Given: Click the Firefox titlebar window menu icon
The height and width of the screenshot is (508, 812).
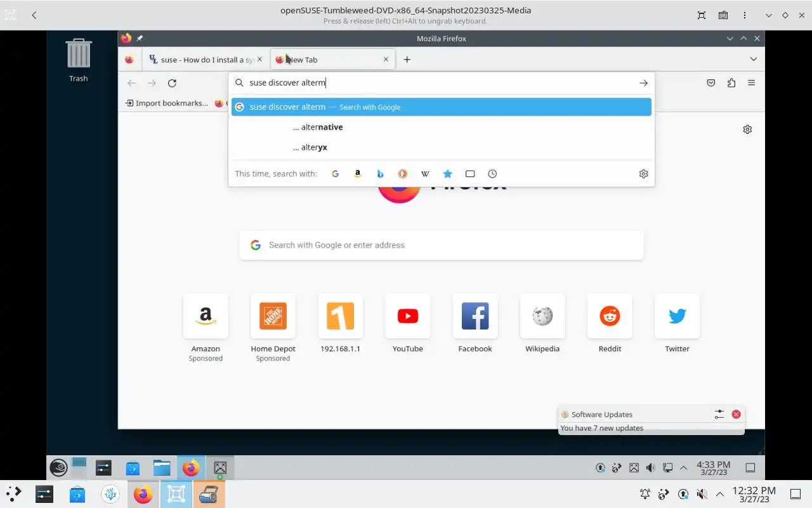Looking at the screenshot, I should pos(126,38).
